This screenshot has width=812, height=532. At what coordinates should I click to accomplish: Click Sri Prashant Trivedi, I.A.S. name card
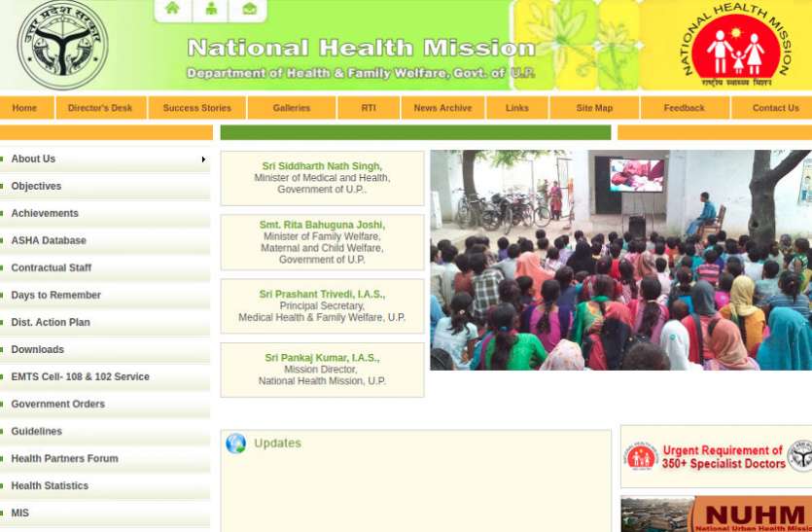click(x=322, y=306)
